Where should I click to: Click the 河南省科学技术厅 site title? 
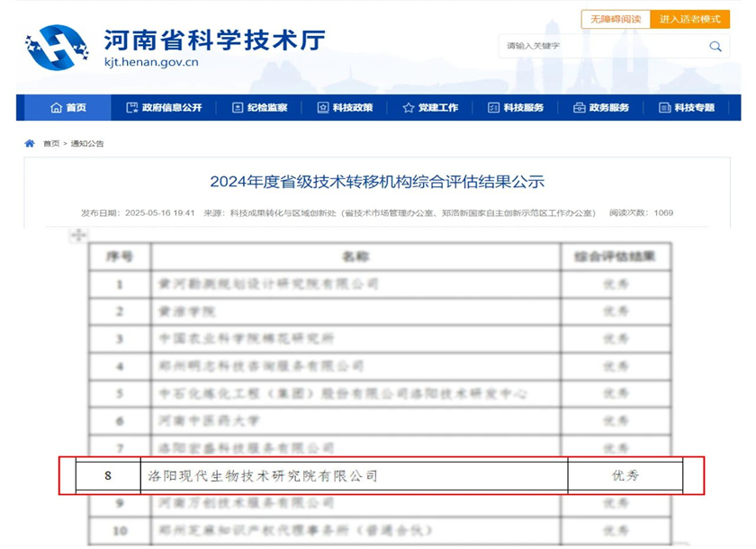pyautogui.click(x=215, y=40)
